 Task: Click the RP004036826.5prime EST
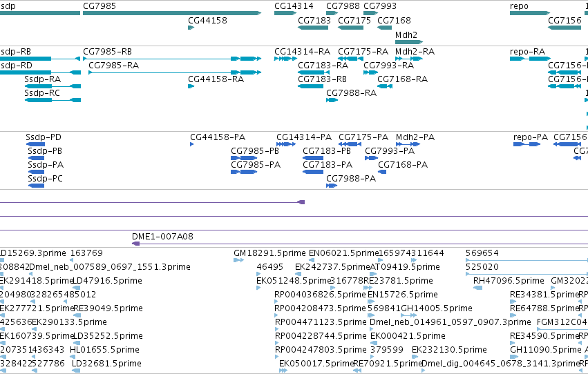pos(277,302)
